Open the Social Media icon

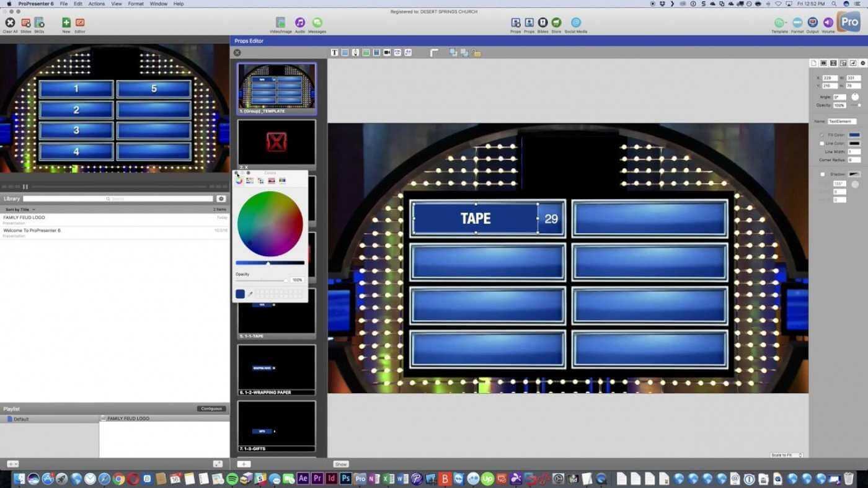point(576,23)
